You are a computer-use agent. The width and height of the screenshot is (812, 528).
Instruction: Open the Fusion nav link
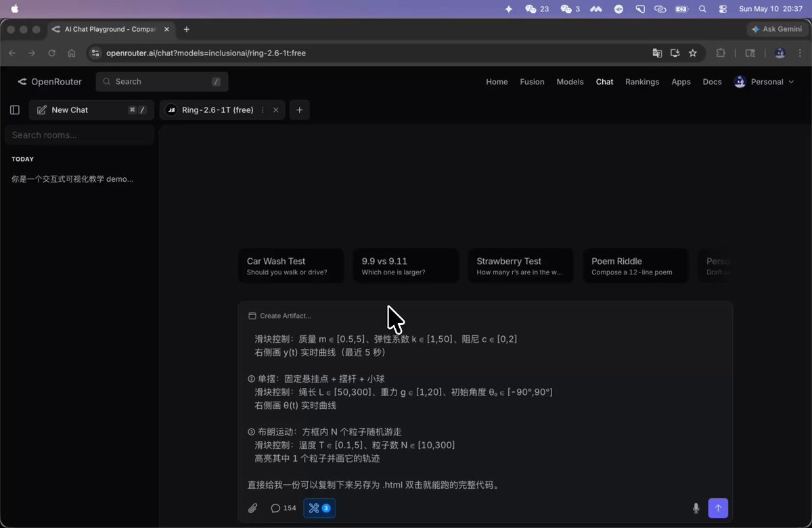pos(532,82)
